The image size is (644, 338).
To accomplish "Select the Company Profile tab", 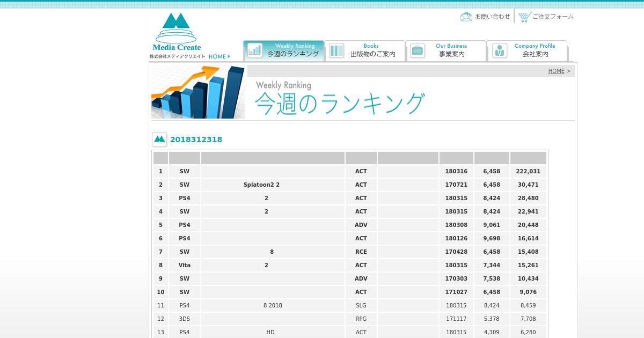I will pyautogui.click(x=527, y=50).
